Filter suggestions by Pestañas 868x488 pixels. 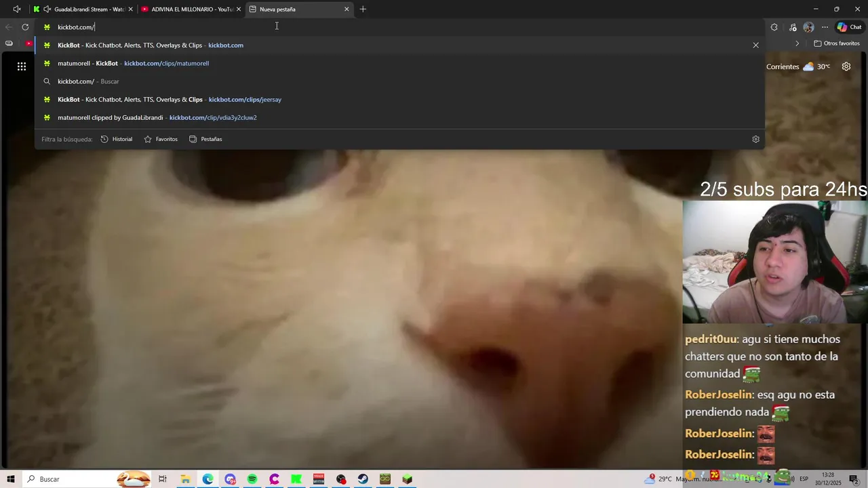(x=205, y=139)
